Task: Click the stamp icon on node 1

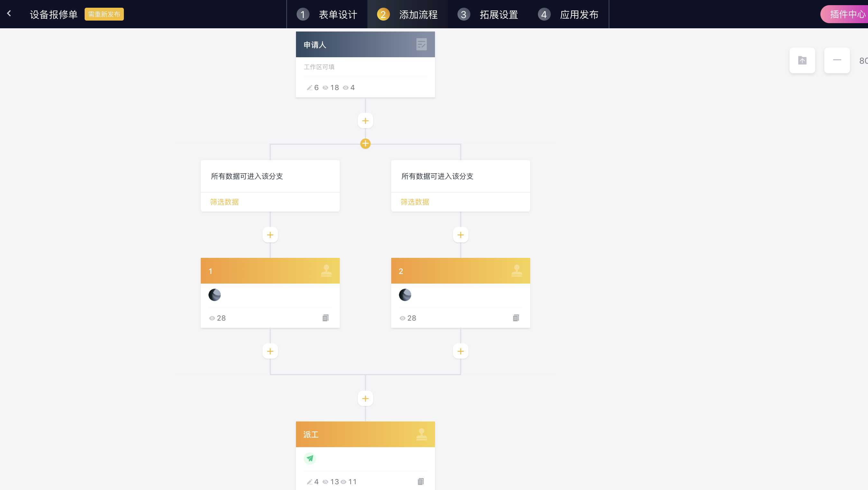Action: click(326, 271)
